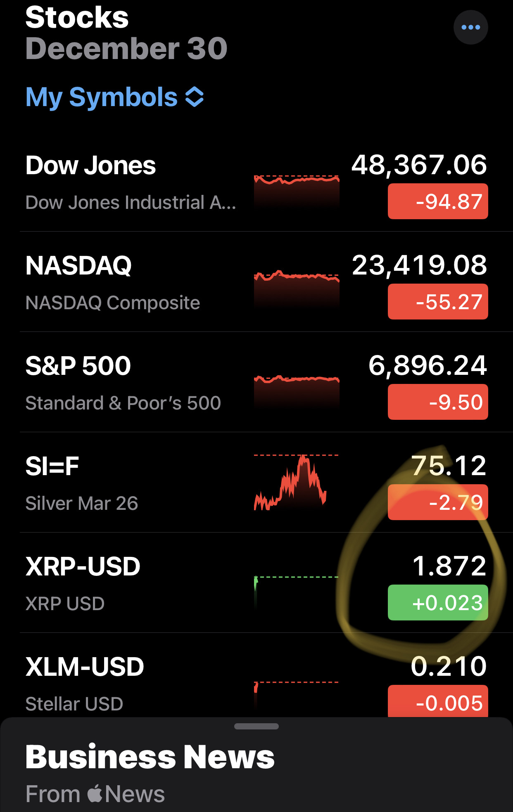Tap the green XRP +0.023 badge
The height and width of the screenshot is (812, 513).
pyautogui.click(x=438, y=603)
